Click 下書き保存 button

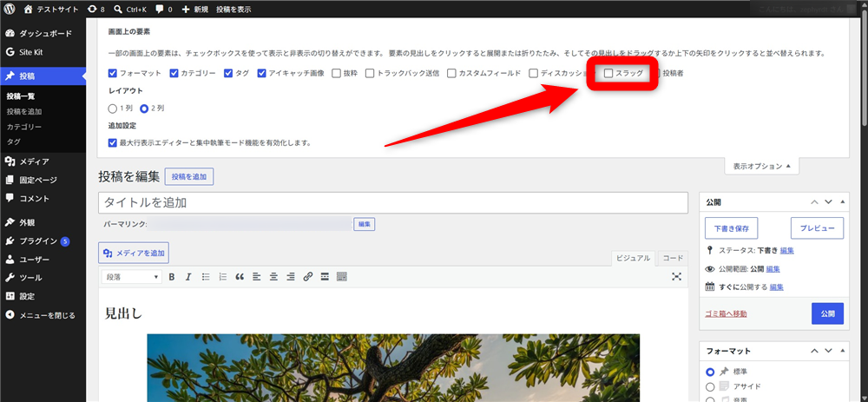[x=731, y=227]
